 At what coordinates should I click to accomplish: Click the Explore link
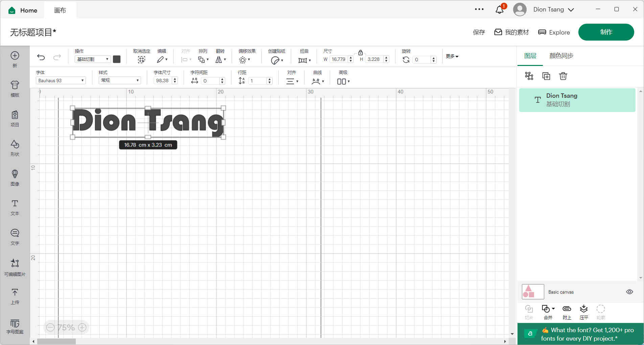point(554,32)
